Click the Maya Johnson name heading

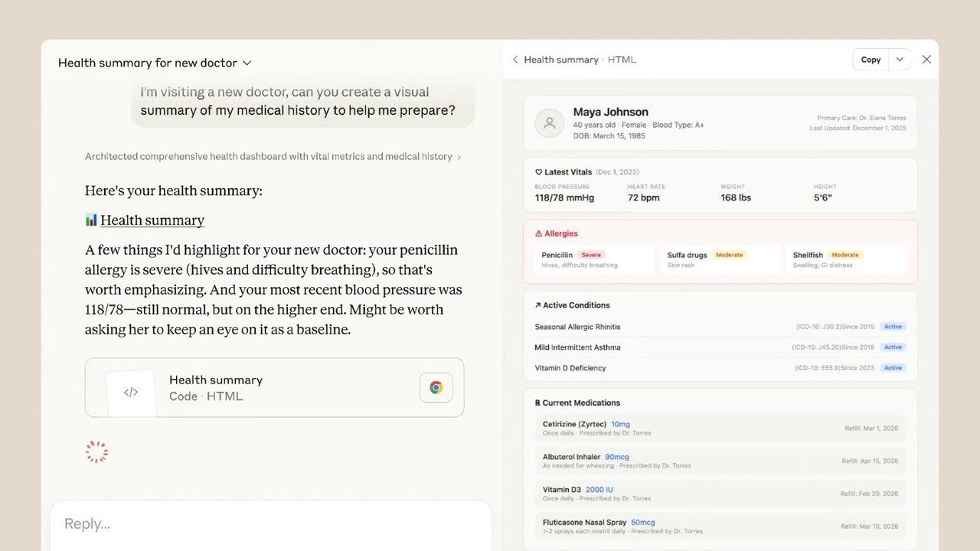pyautogui.click(x=610, y=112)
